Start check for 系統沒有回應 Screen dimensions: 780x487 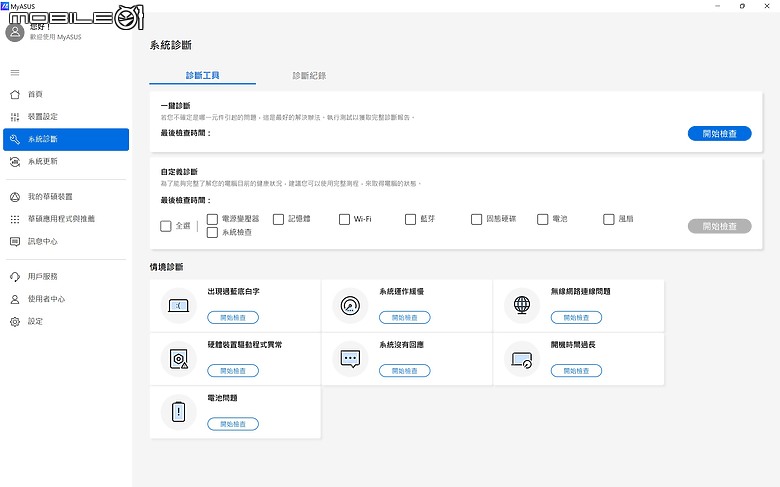[404, 371]
